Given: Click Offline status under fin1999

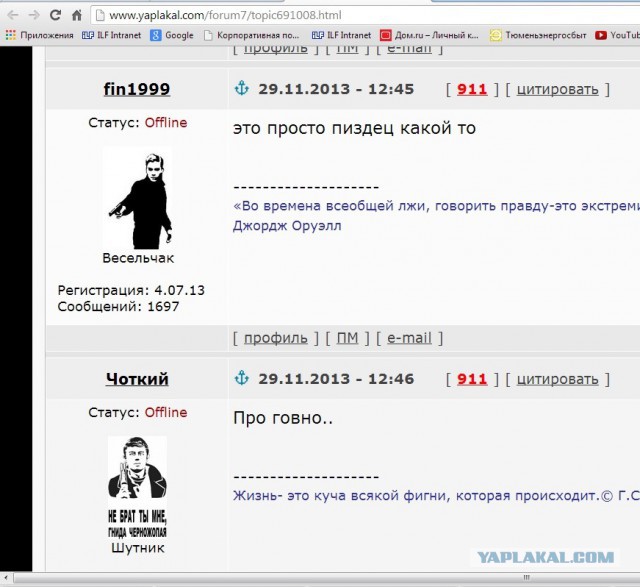Looking at the screenshot, I should pos(166,122).
